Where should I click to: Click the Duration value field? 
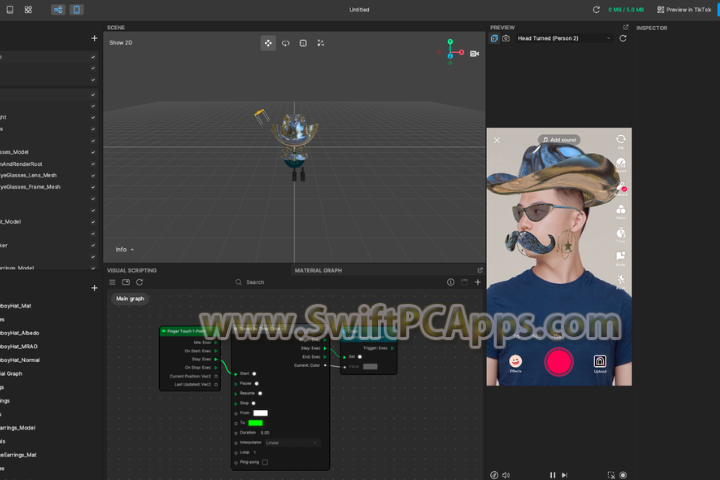tap(265, 433)
